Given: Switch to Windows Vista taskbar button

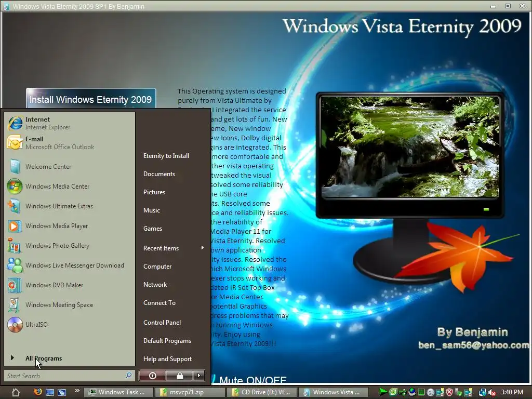Looking at the screenshot, I should click(335, 392).
